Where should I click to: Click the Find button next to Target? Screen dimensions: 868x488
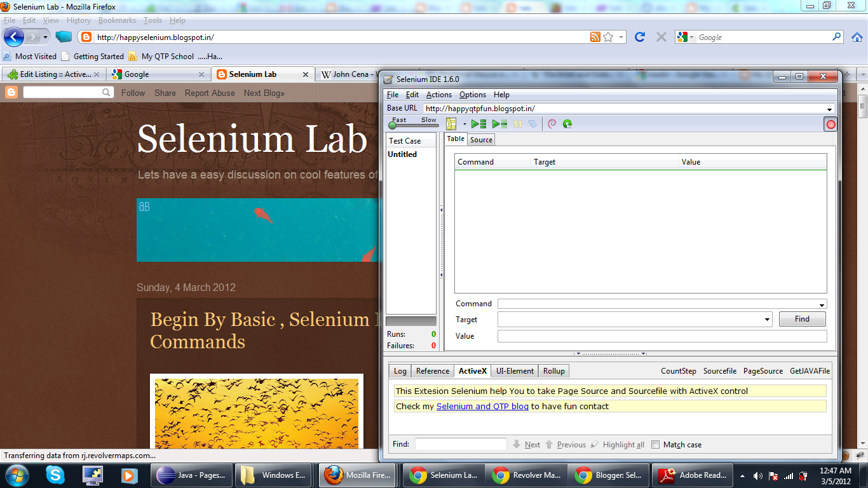pos(802,318)
